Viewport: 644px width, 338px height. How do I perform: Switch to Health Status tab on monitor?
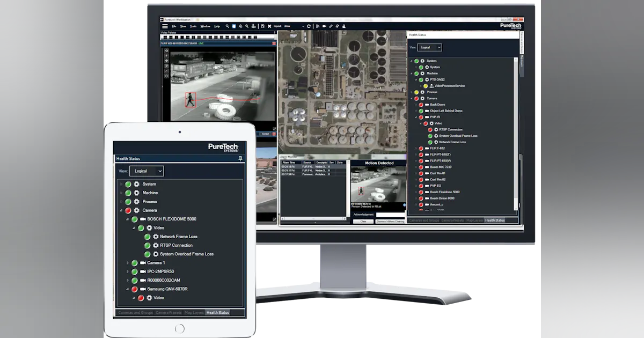[x=494, y=220]
